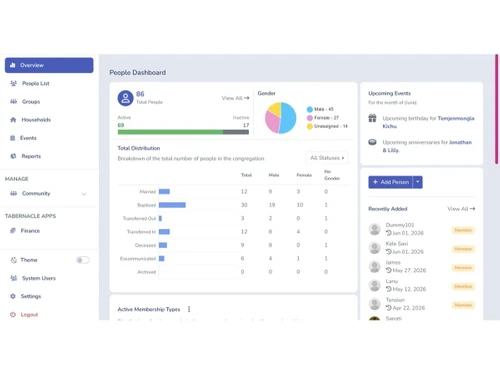Open the Overview sidebar item
The width and height of the screenshot is (500, 375).
click(x=49, y=65)
